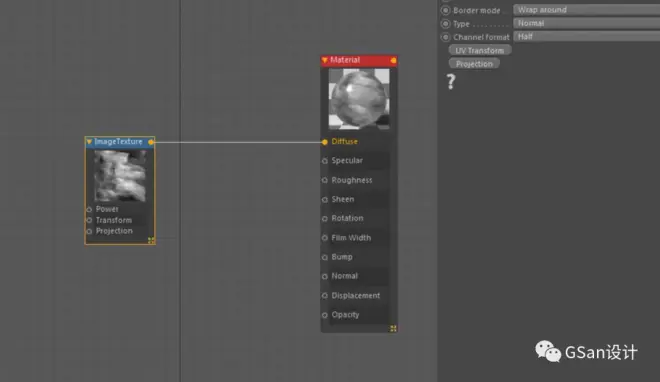The width and height of the screenshot is (660, 382).
Task: Click the Sheen label on Material node
Action: 343,199
